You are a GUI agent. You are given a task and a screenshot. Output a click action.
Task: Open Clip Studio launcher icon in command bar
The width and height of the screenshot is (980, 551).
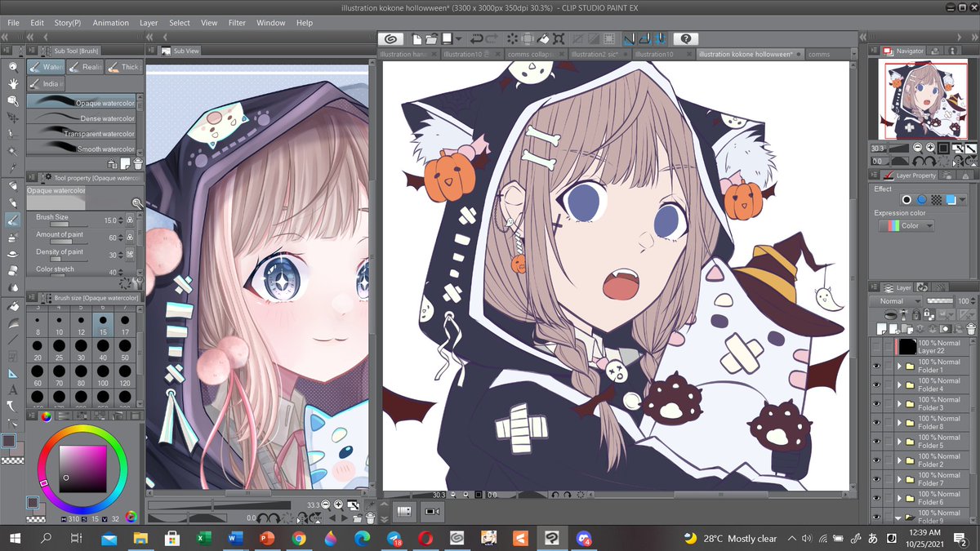pyautogui.click(x=391, y=38)
